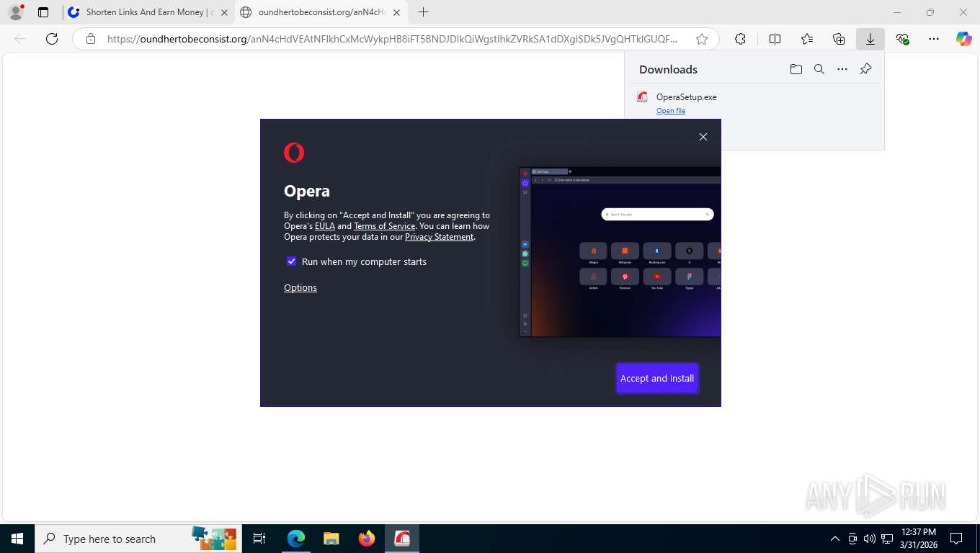980x553 pixels.
Task: Launch Firefox from taskbar
Action: pos(366,539)
